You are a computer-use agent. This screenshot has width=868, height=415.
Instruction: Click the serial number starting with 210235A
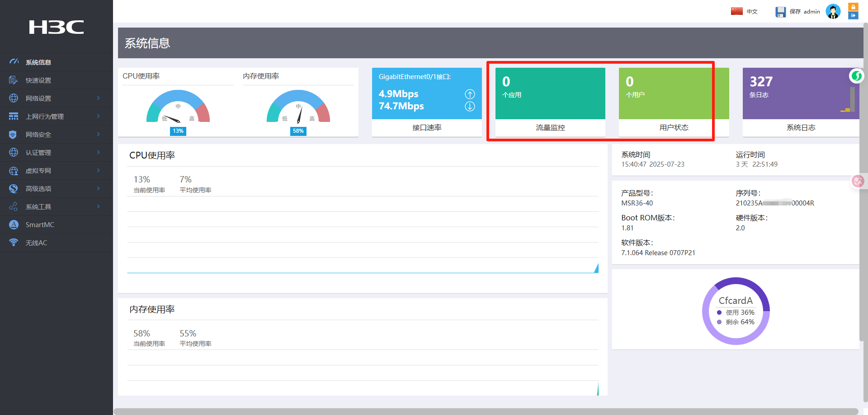(x=775, y=203)
